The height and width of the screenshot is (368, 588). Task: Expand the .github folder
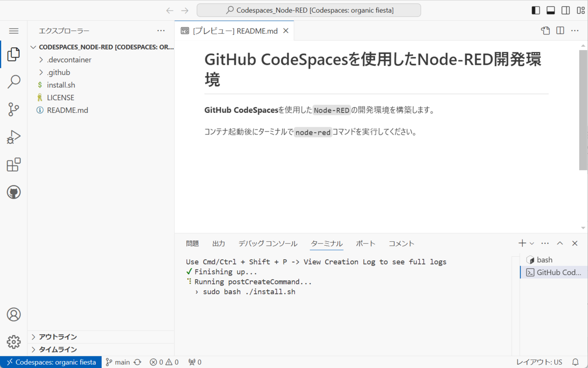(x=101, y=73)
